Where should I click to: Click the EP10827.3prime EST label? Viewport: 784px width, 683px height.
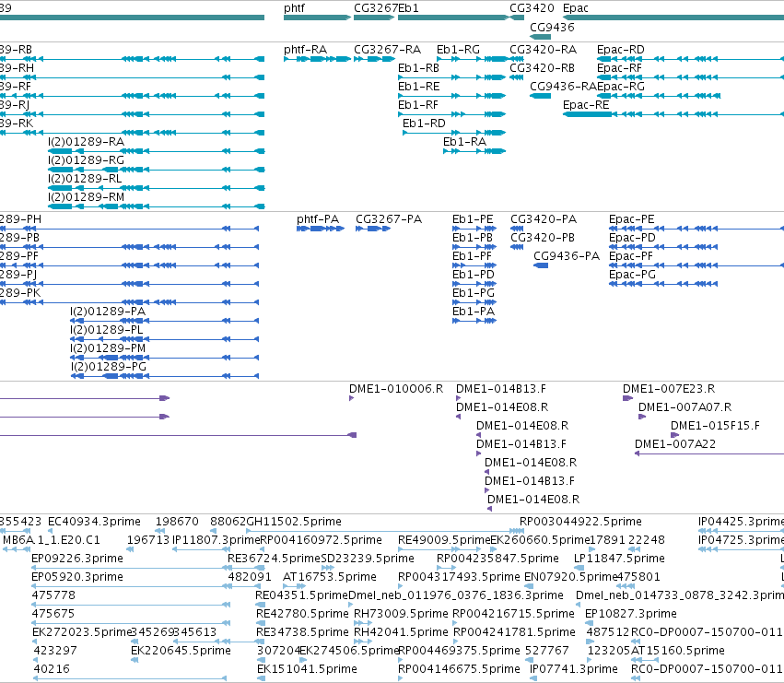[630, 614]
